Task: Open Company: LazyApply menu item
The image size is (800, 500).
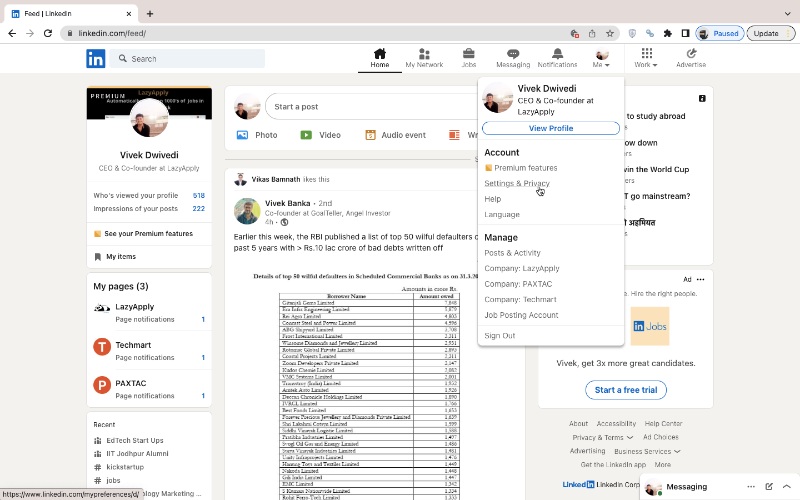Action: click(522, 268)
